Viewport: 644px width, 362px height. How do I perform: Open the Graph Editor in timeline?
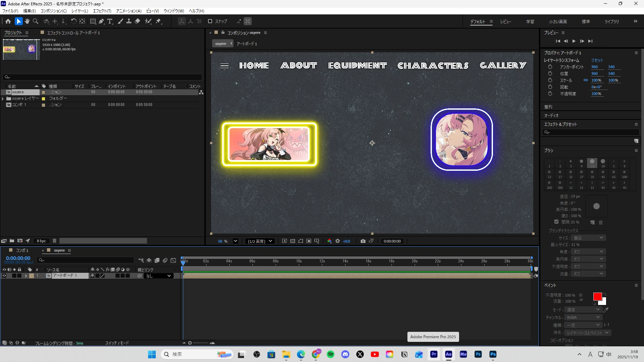(173, 260)
